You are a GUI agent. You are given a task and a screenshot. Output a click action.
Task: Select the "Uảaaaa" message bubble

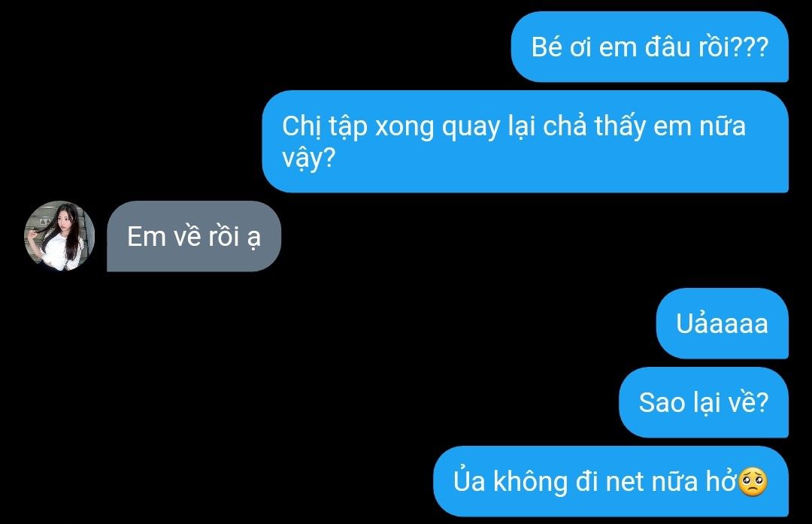click(722, 323)
